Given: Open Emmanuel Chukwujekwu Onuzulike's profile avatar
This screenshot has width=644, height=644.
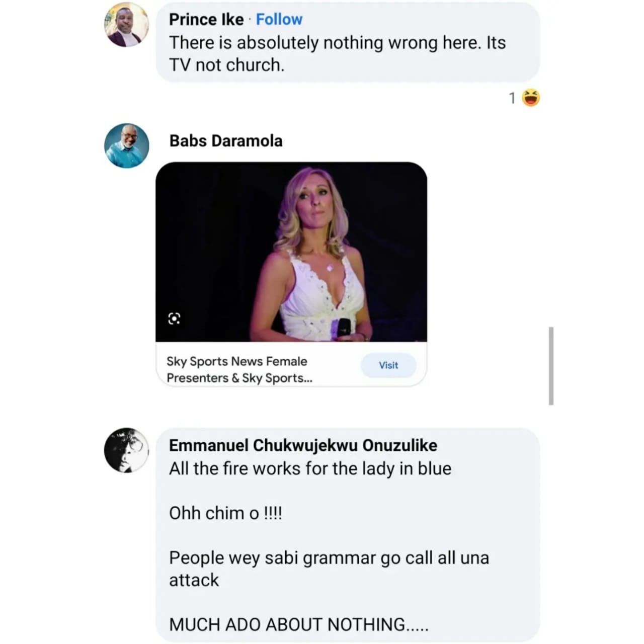Looking at the screenshot, I should 126,450.
